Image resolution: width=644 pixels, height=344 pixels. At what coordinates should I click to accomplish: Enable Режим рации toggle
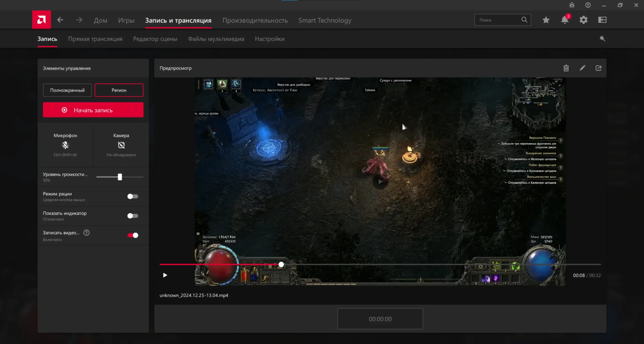click(133, 196)
